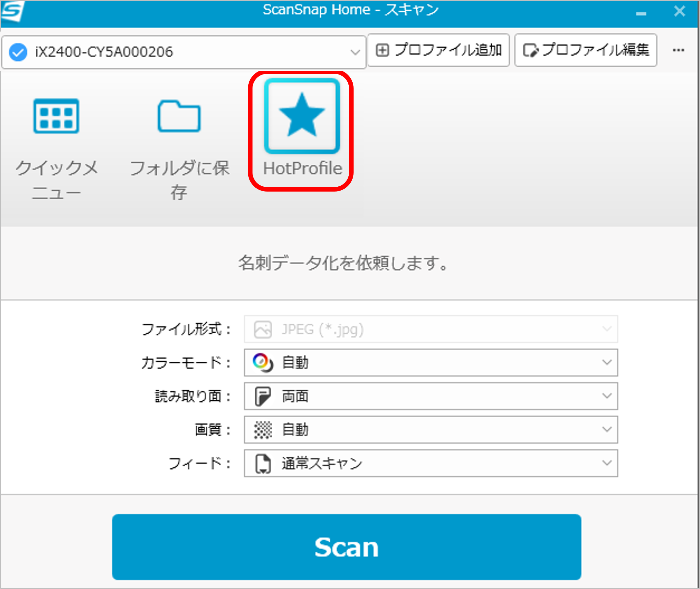Click the プロファイル編集 button
This screenshot has width=700, height=589.
(586, 50)
